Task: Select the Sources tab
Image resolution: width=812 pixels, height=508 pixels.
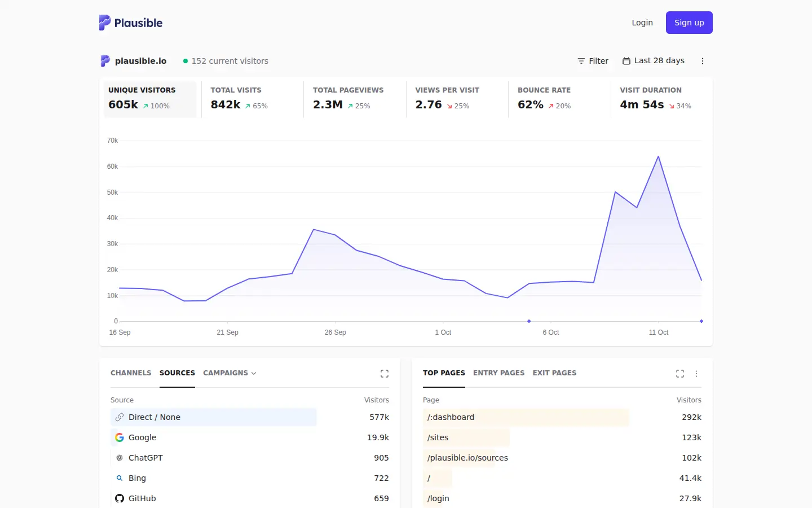Action: (177, 373)
